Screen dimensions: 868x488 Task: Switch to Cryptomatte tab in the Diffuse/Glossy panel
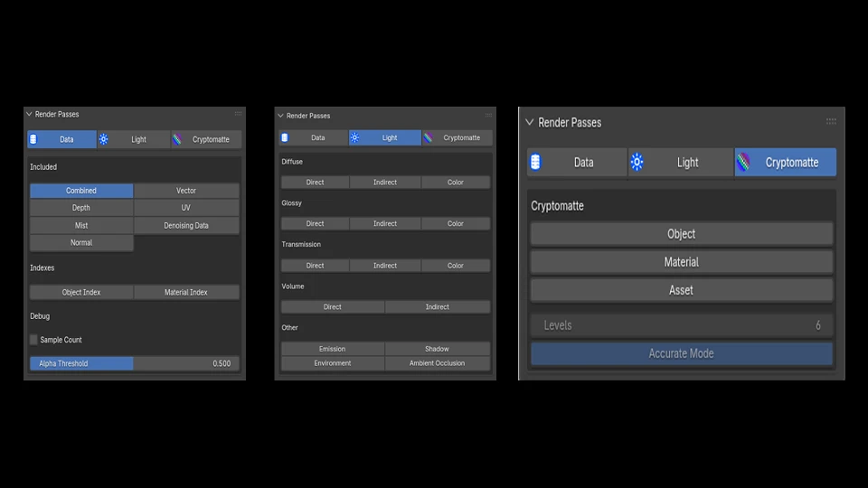point(458,137)
